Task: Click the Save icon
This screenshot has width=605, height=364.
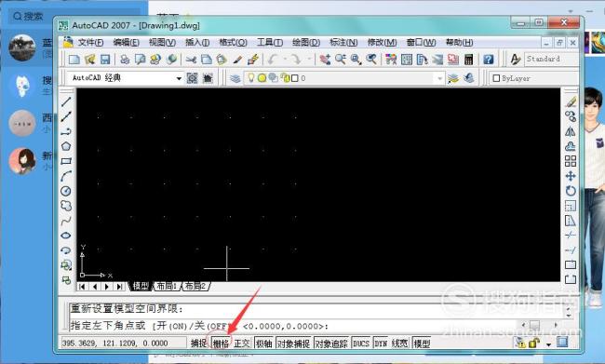Action: pyautogui.click(x=105, y=60)
